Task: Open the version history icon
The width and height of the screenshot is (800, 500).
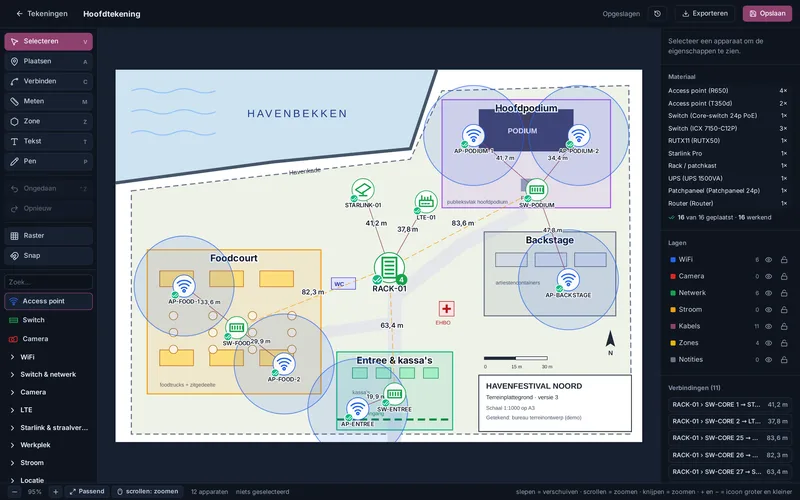Action: [x=657, y=14]
